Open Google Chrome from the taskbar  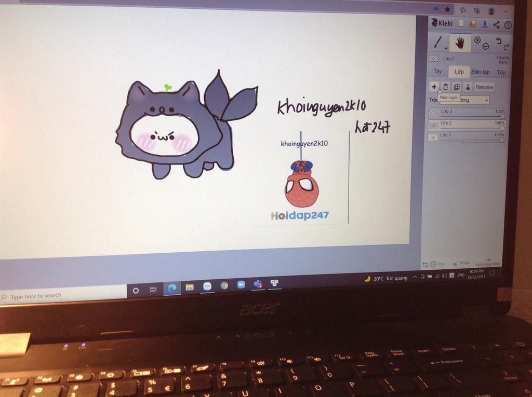click(x=224, y=285)
